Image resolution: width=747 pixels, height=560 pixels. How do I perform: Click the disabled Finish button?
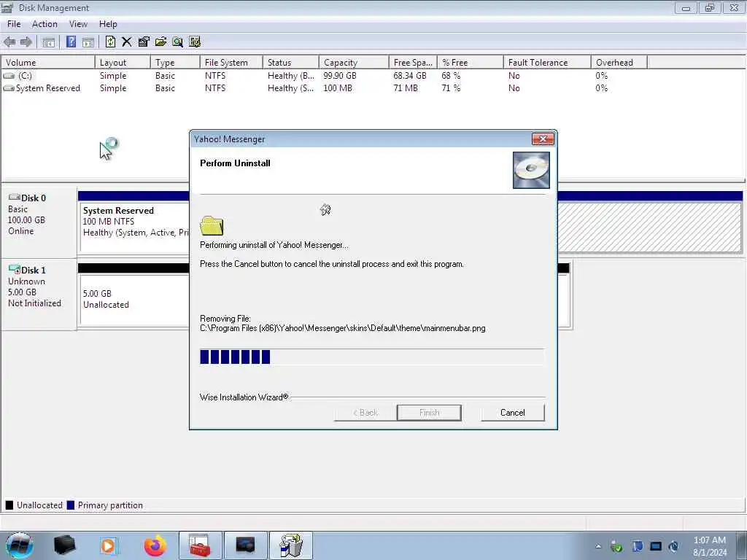tap(429, 413)
